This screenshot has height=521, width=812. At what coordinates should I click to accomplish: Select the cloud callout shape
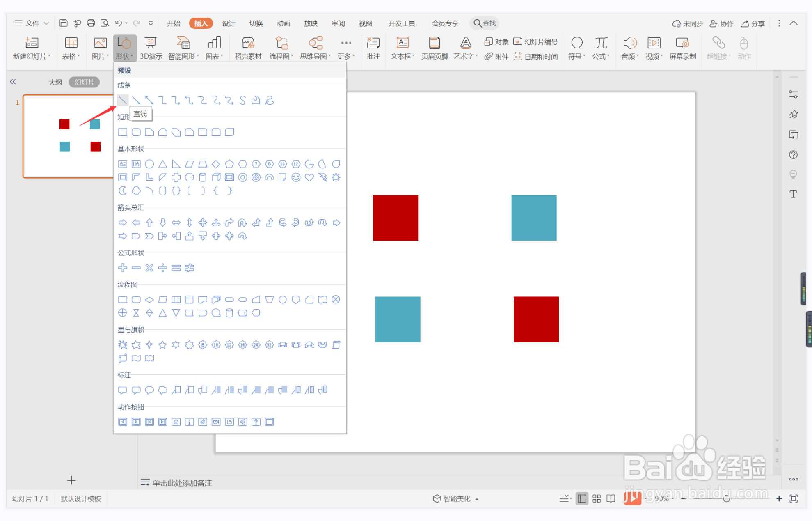(x=163, y=390)
